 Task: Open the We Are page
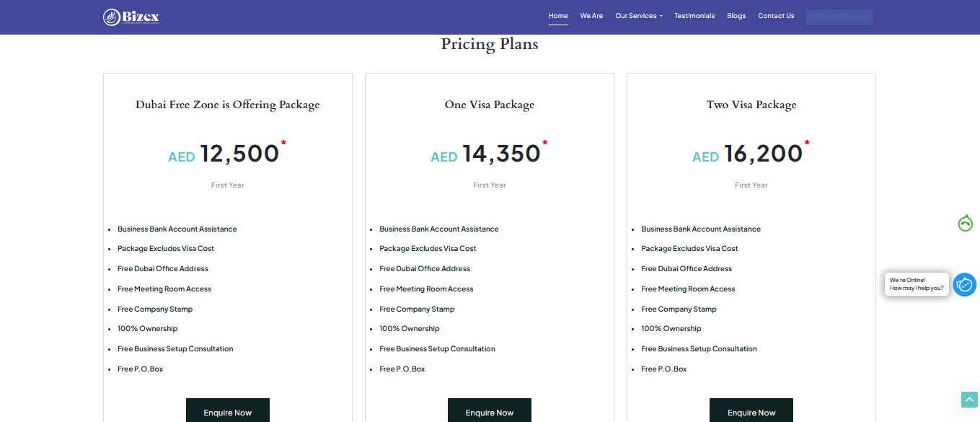(x=591, y=15)
